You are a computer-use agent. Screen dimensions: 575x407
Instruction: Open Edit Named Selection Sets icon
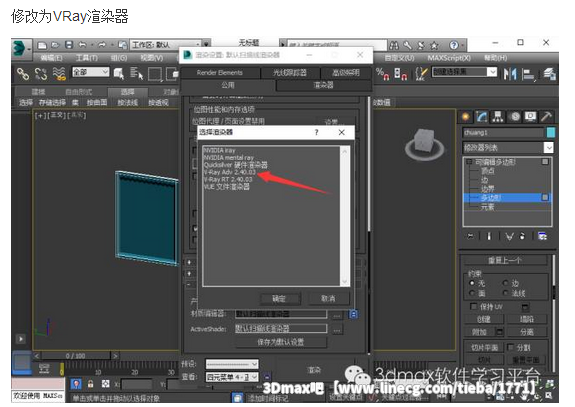click(x=421, y=73)
